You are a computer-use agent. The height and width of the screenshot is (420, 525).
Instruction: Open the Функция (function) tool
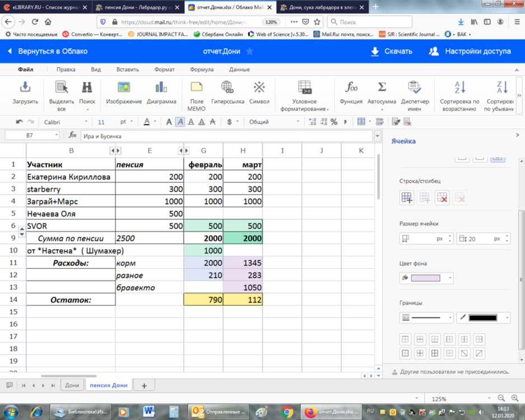tap(351, 88)
